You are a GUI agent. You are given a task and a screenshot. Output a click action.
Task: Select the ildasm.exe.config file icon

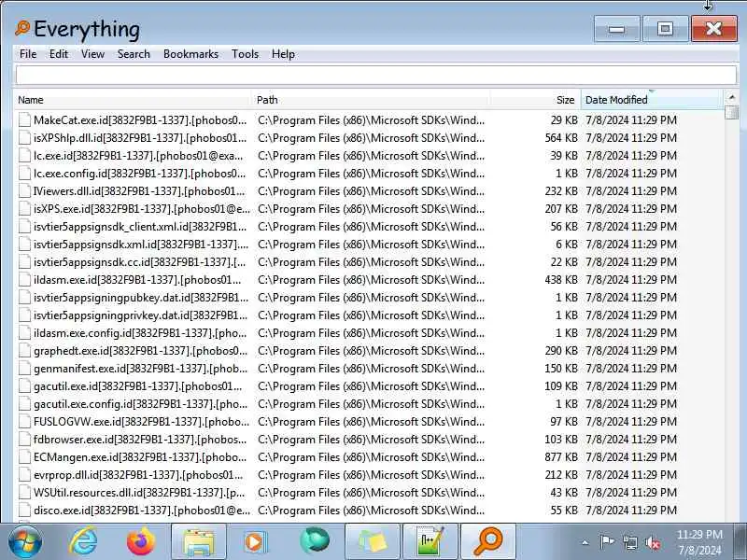coord(24,333)
